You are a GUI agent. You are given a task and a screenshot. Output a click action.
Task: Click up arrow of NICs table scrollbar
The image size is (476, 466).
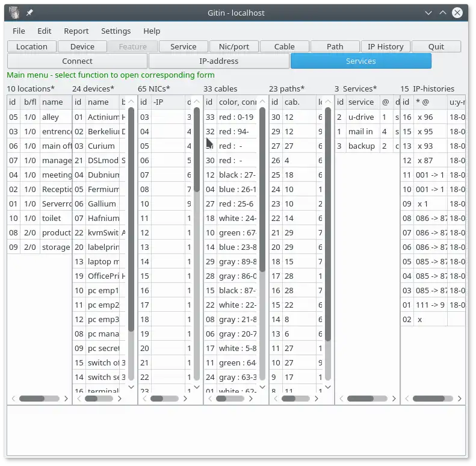[197, 102]
